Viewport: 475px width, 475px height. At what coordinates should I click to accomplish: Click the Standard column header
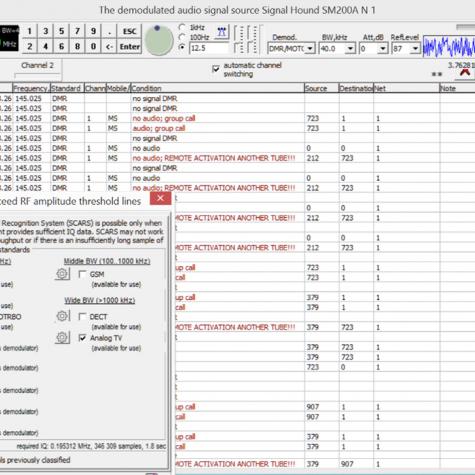pos(67,88)
